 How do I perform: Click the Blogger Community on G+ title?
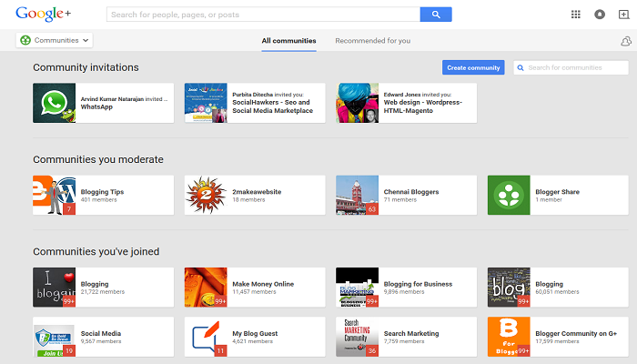coord(576,334)
